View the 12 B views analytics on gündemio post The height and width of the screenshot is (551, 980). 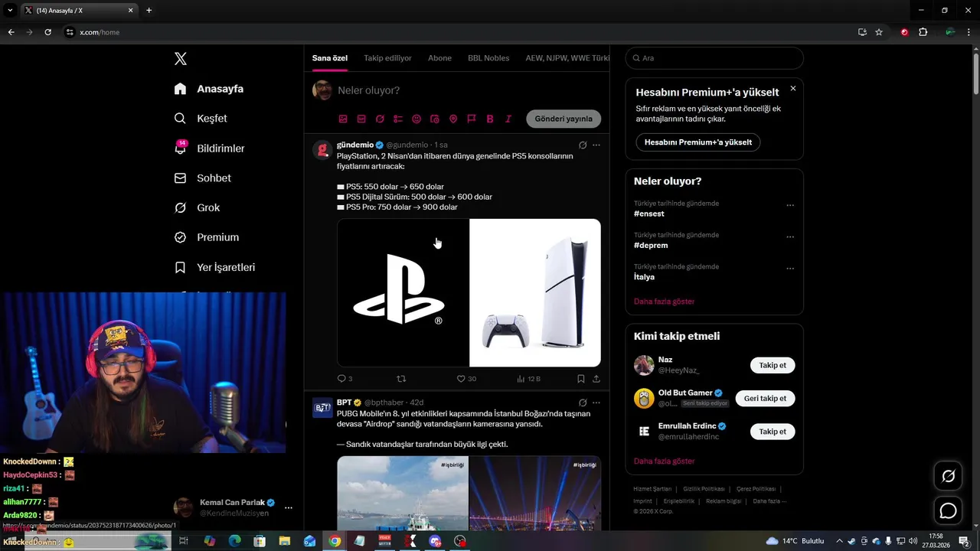529,379
